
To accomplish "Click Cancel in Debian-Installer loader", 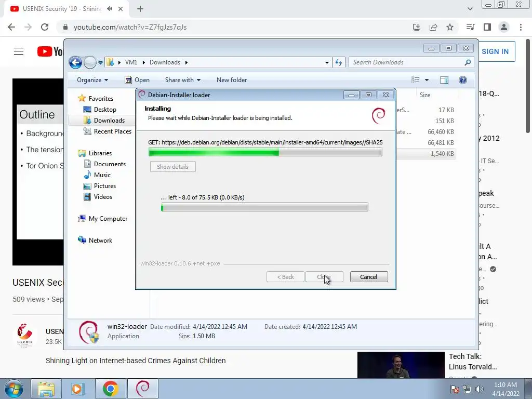I will 368,277.
